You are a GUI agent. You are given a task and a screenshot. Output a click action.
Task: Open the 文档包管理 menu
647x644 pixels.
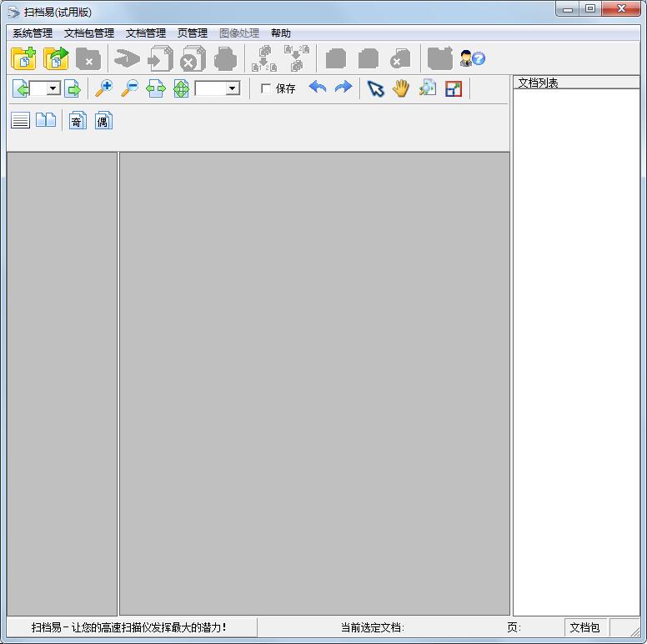click(x=88, y=33)
